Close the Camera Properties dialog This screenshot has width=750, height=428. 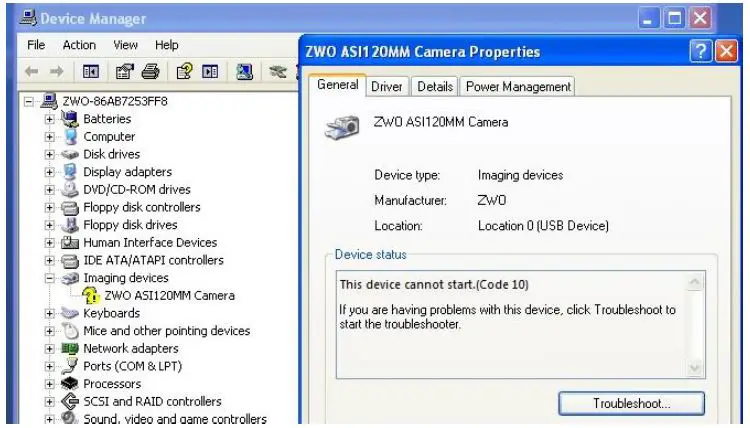pos(727,51)
